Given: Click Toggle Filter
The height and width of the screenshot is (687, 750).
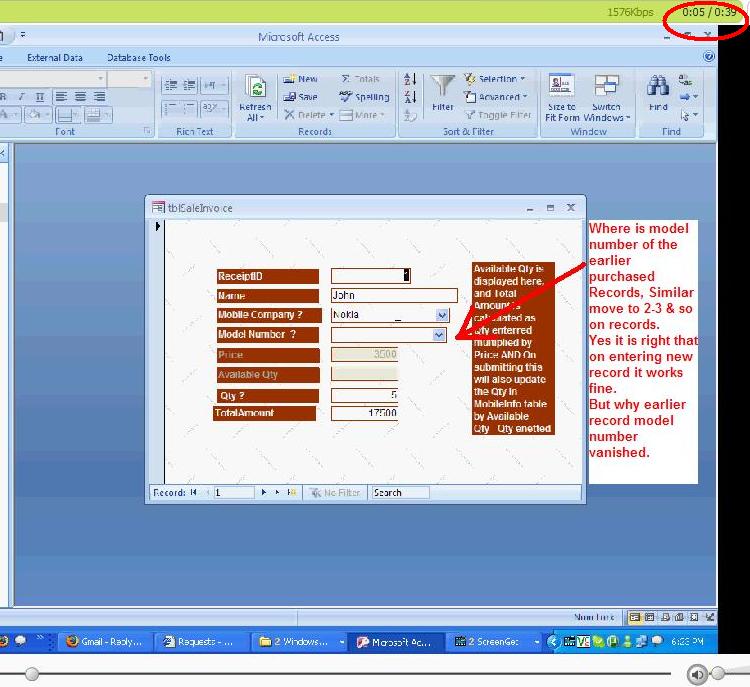Looking at the screenshot, I should (498, 115).
